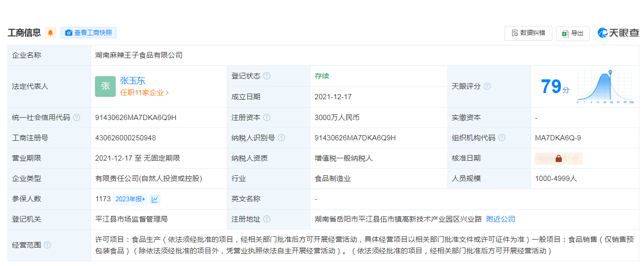Click the 天眼评分 distribution chart
Screen dimensions: 644x266
coord(605,86)
